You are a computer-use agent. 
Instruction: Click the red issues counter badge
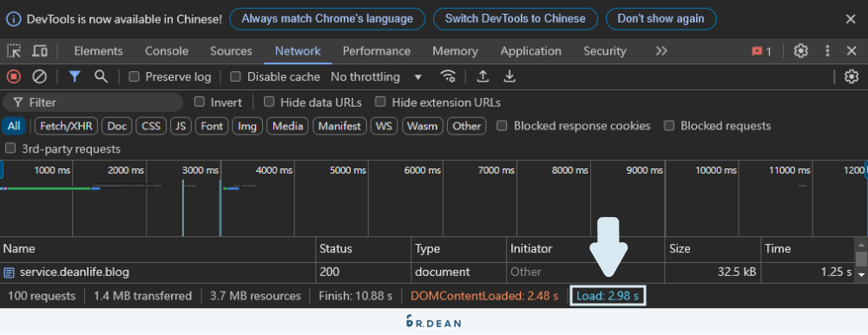761,51
